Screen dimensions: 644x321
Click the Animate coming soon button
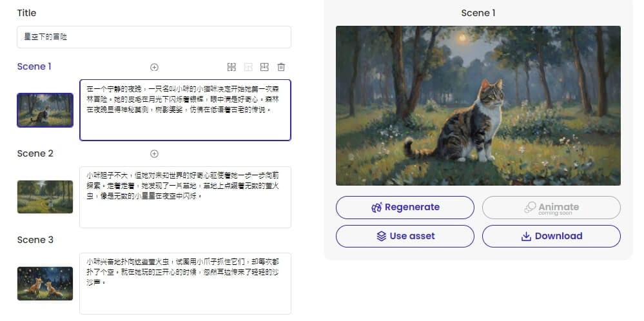click(x=551, y=208)
